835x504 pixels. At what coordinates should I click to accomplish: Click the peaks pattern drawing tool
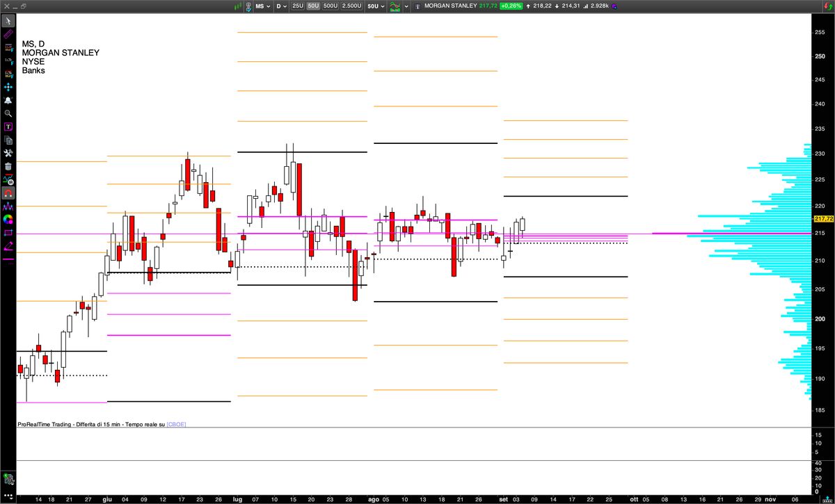[8, 206]
